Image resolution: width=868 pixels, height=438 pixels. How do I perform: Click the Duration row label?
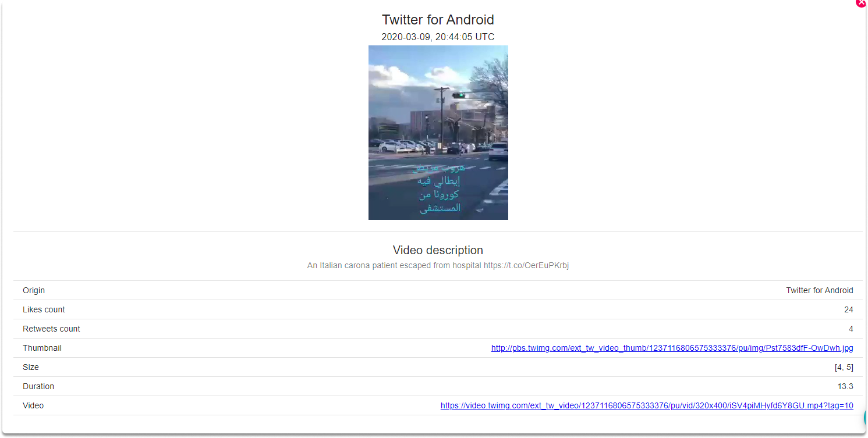coord(38,386)
